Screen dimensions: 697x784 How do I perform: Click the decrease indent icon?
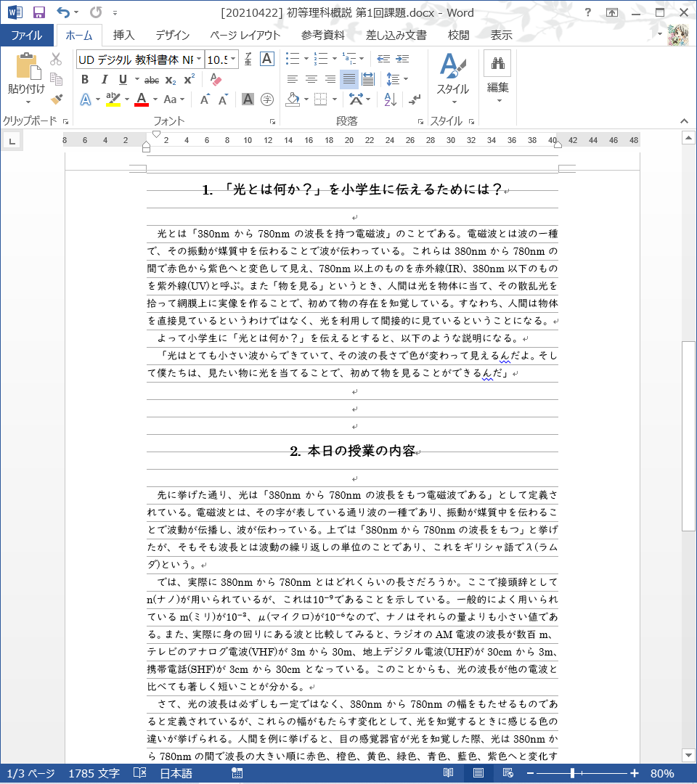[x=384, y=59]
